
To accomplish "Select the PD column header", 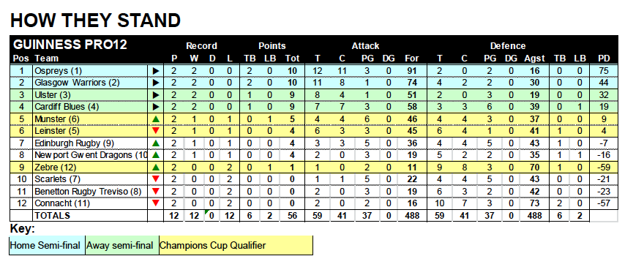I will pyautogui.click(x=604, y=59).
